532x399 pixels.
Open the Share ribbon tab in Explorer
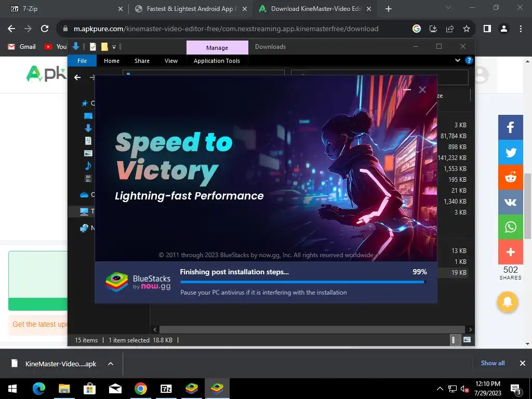(142, 61)
